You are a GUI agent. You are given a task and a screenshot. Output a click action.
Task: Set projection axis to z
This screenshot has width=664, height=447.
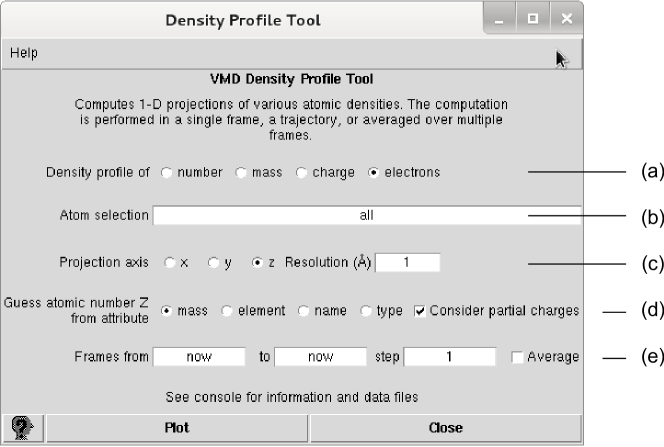click(257, 263)
